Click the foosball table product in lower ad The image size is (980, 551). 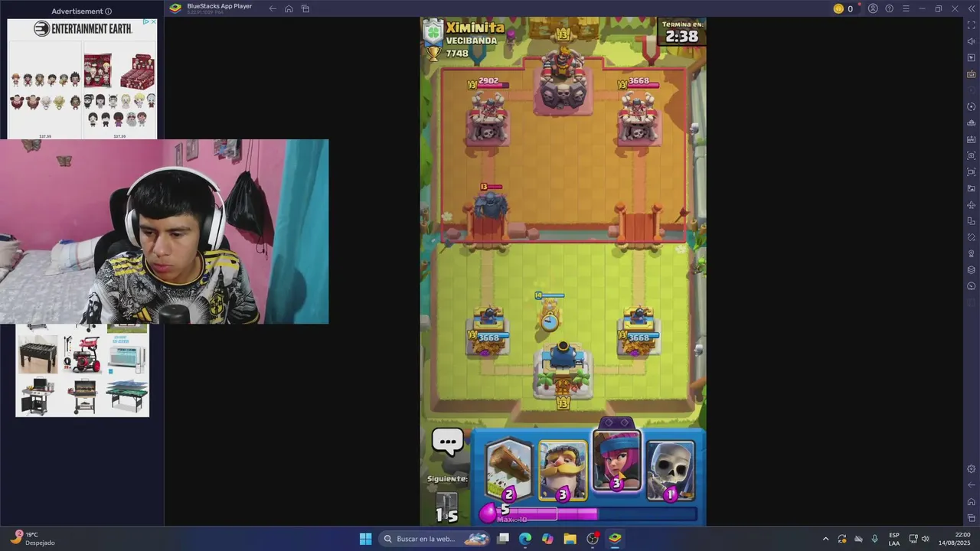(38, 354)
